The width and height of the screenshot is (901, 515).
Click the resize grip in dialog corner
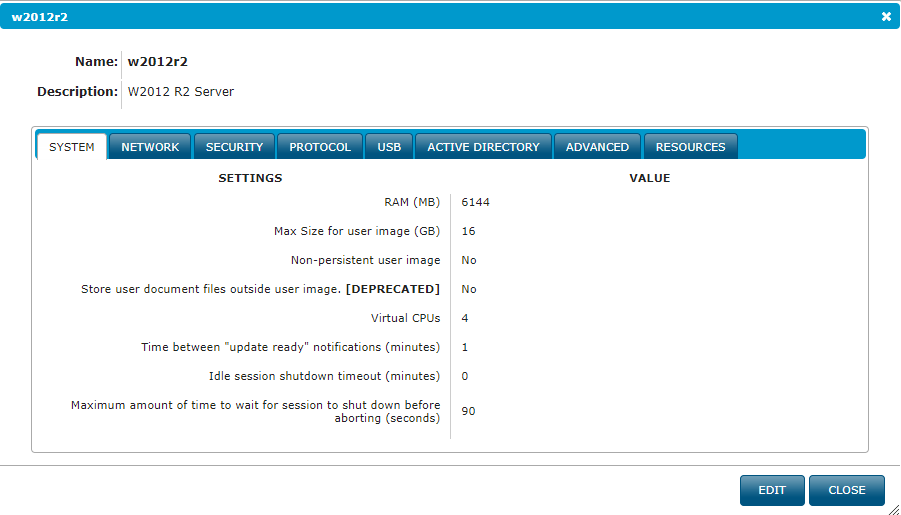(x=894, y=508)
